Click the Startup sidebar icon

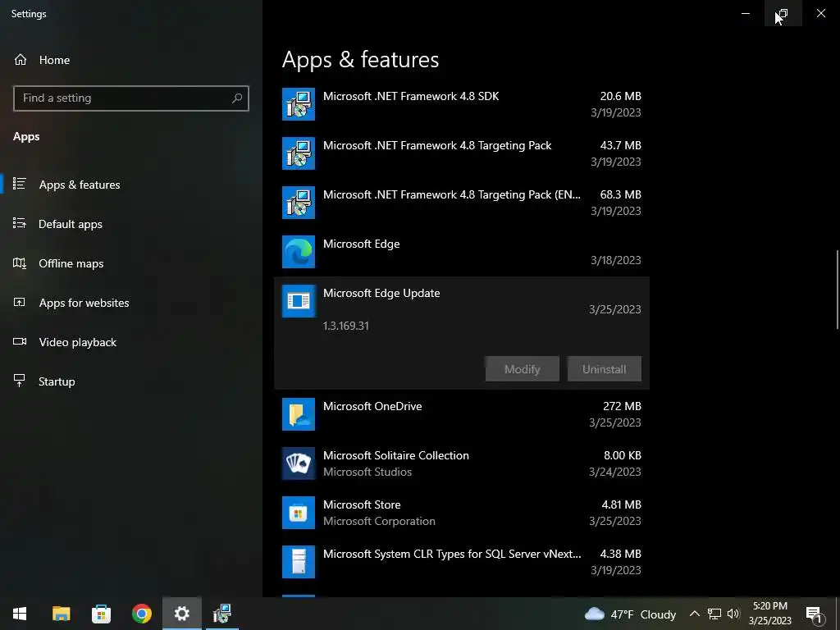[x=20, y=381]
